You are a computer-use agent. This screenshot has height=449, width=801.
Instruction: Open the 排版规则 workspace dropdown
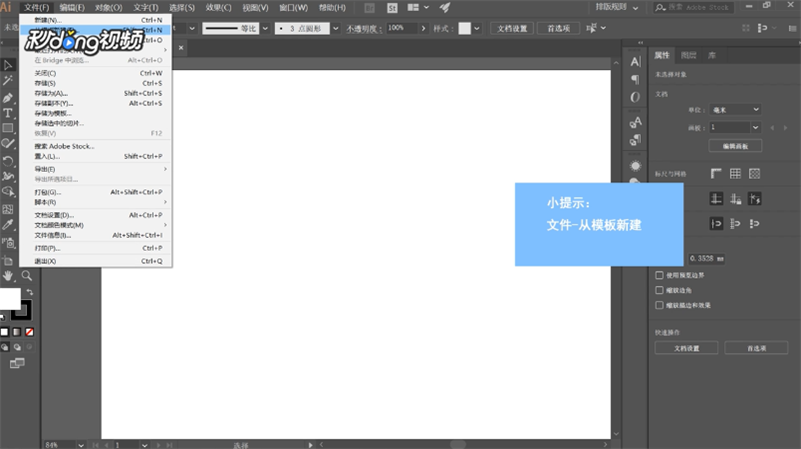(x=617, y=8)
